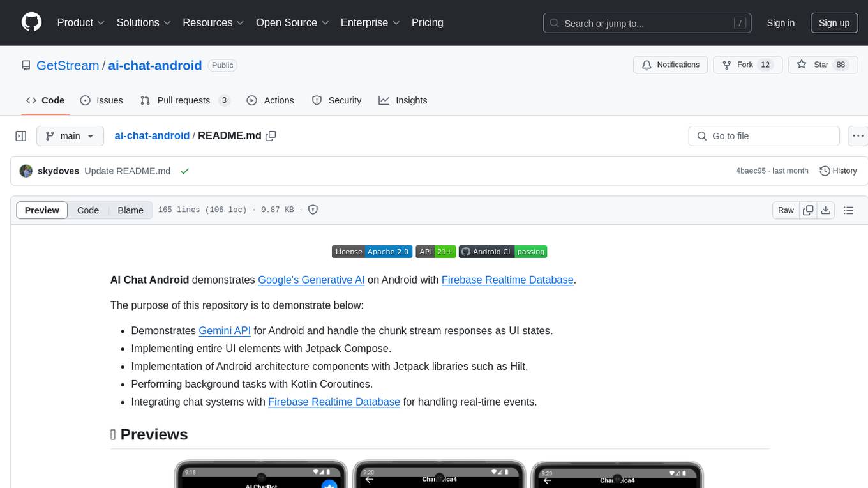Toggle the file tree side panel
868x488 pixels.
pyautogui.click(x=21, y=136)
